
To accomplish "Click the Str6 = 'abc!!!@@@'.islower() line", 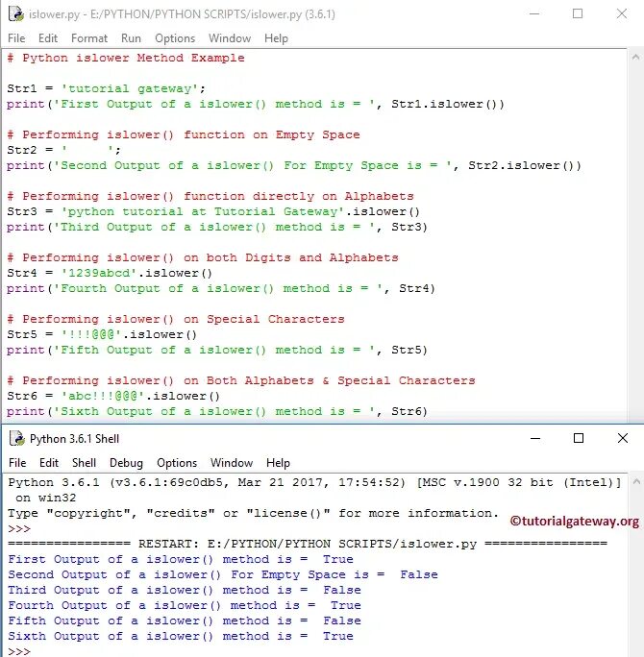I will [x=113, y=396].
